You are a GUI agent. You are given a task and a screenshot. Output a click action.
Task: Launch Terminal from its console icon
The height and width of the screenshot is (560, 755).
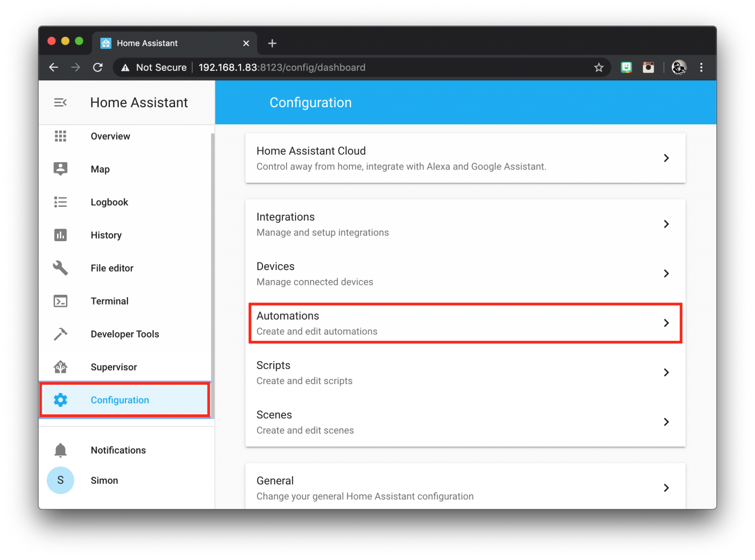60,301
